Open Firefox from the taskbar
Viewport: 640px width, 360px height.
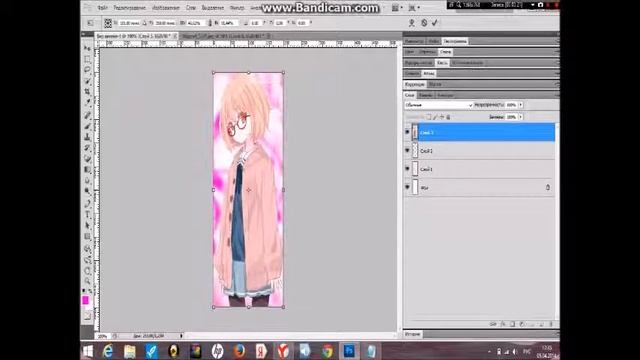click(x=239, y=351)
